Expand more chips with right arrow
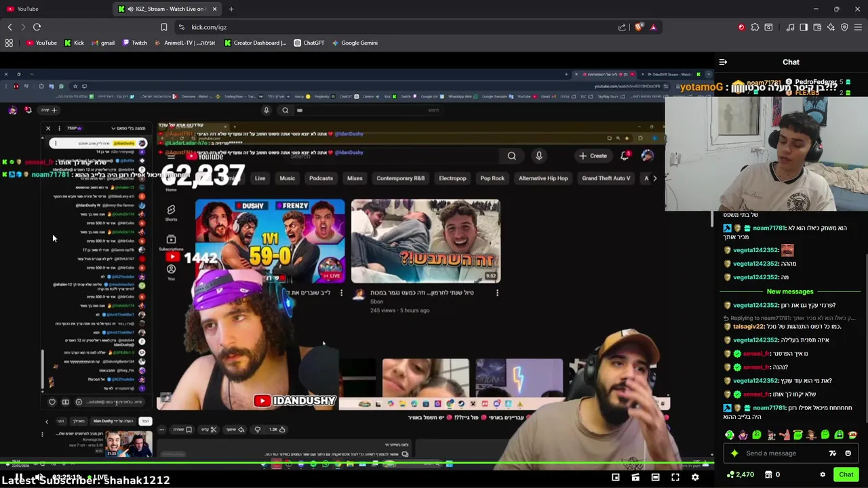 (654, 178)
